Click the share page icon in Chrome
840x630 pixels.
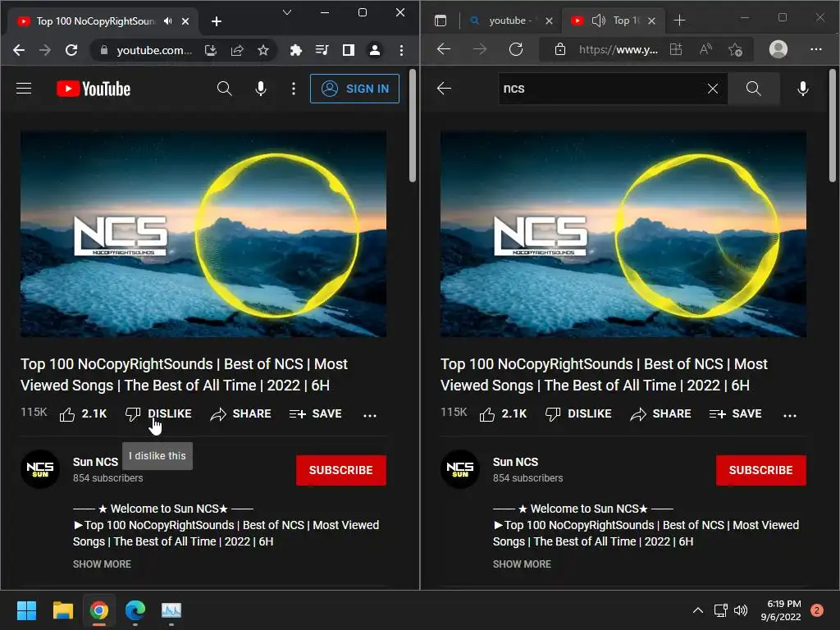pyautogui.click(x=237, y=50)
